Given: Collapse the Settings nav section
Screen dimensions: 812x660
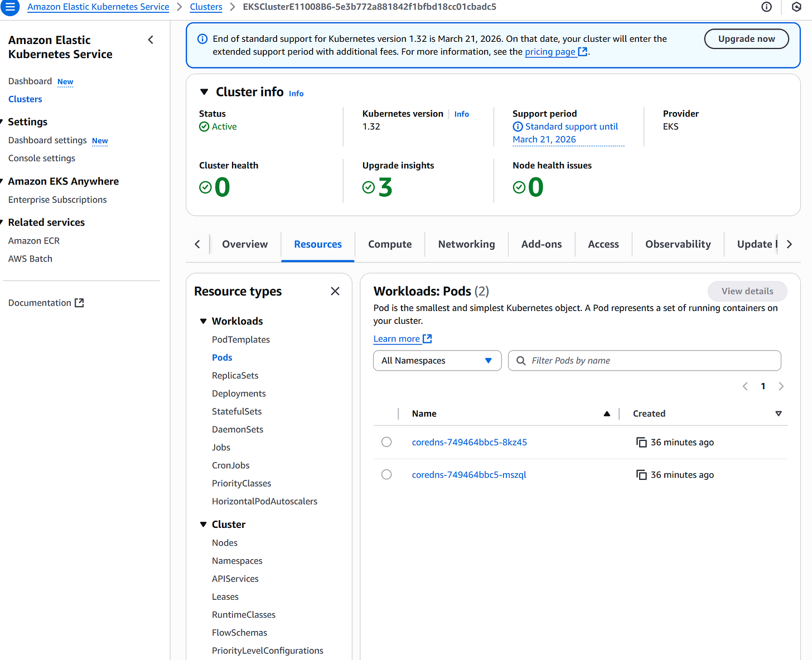Looking at the screenshot, I should tap(2, 122).
